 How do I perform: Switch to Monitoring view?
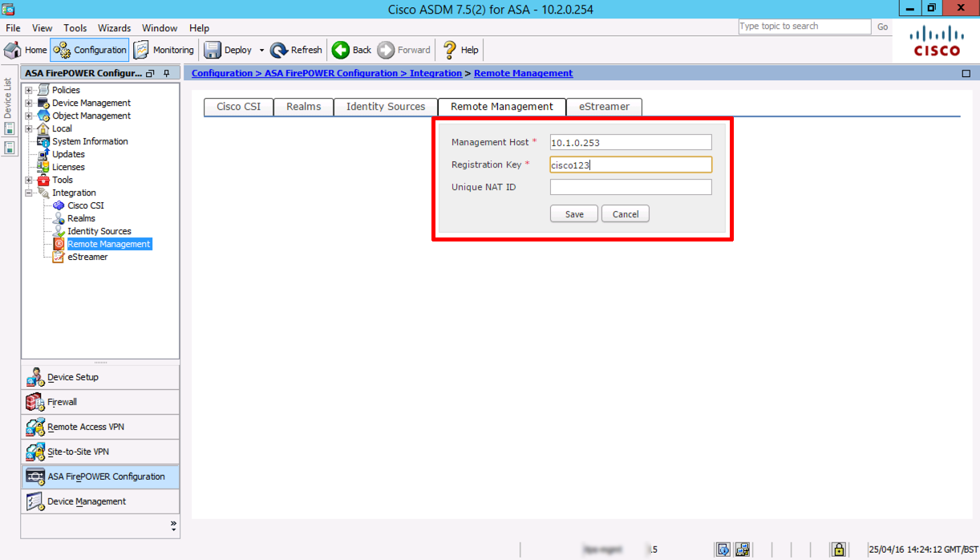(x=164, y=50)
